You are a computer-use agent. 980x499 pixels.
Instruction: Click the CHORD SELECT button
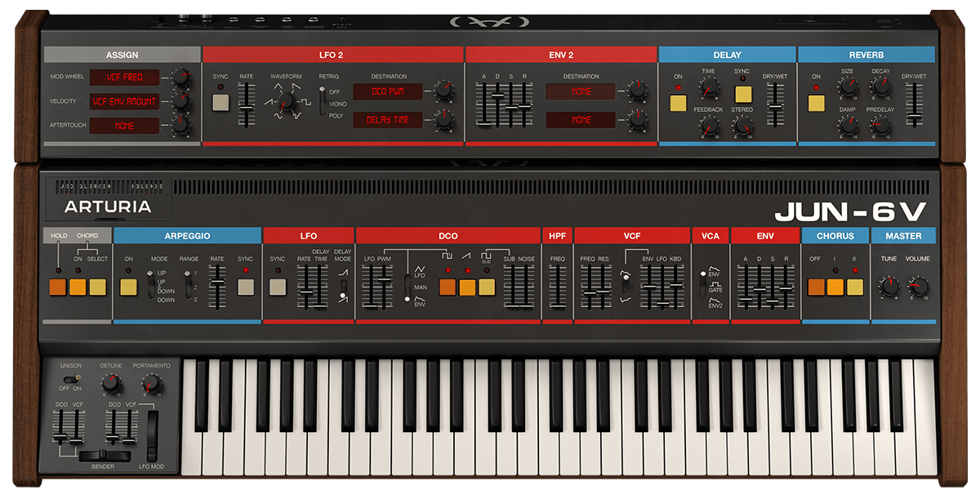[x=98, y=287]
